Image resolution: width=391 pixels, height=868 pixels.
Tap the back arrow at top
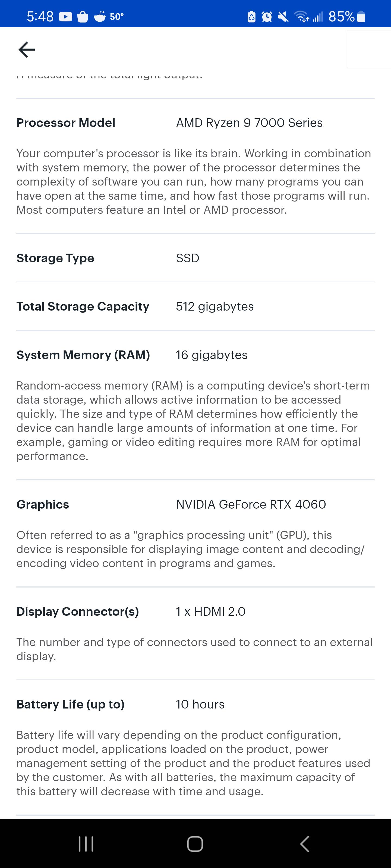(27, 50)
